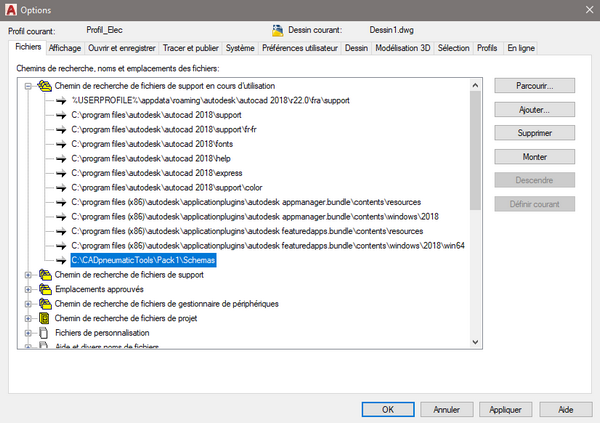The width and height of the screenshot is (600, 423).
Task: Switch to the Affichage tab
Action: pyautogui.click(x=65, y=48)
